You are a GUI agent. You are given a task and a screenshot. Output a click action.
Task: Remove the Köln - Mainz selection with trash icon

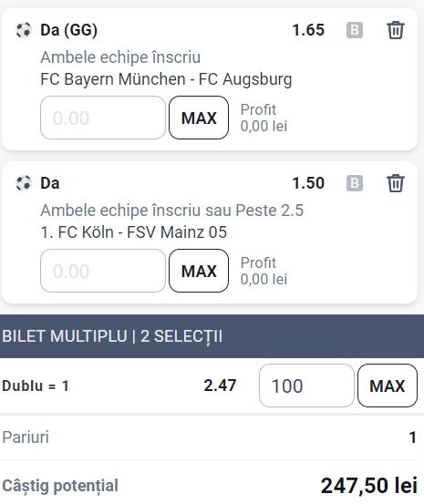click(x=396, y=183)
